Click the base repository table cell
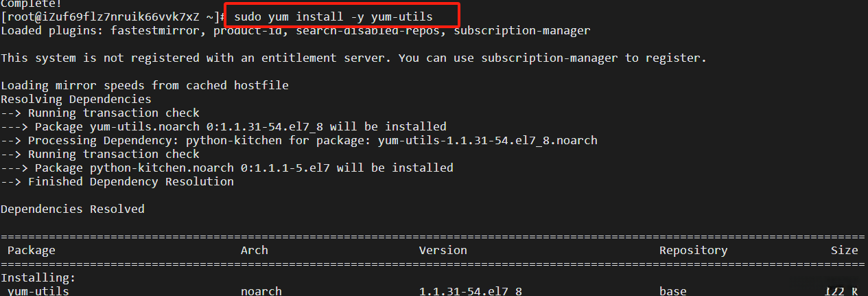 [x=672, y=291]
